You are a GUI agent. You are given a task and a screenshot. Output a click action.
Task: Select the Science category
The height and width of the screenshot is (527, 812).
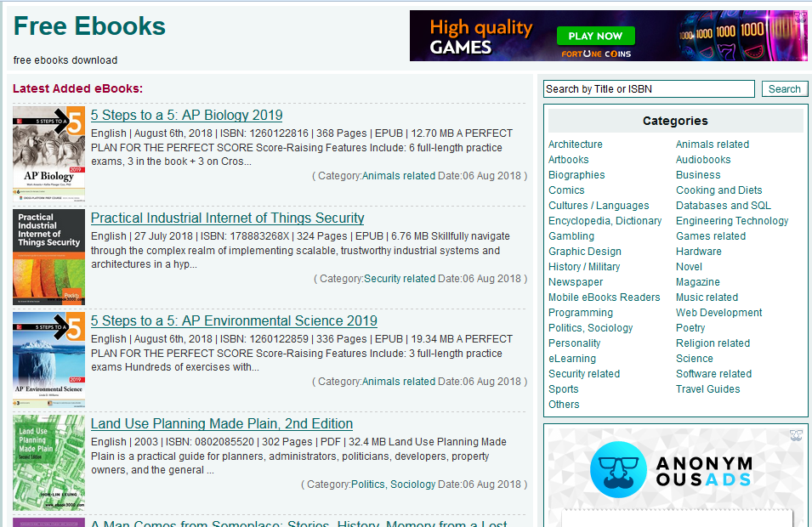pyautogui.click(x=694, y=358)
